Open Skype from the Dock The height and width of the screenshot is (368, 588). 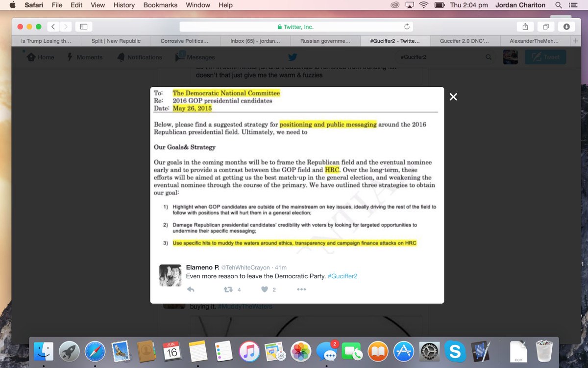point(455,351)
